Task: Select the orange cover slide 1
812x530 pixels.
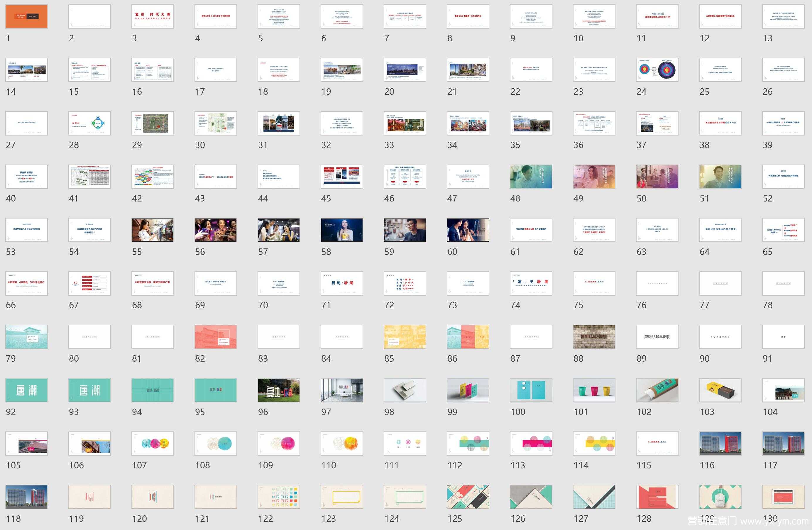Action: coord(26,16)
